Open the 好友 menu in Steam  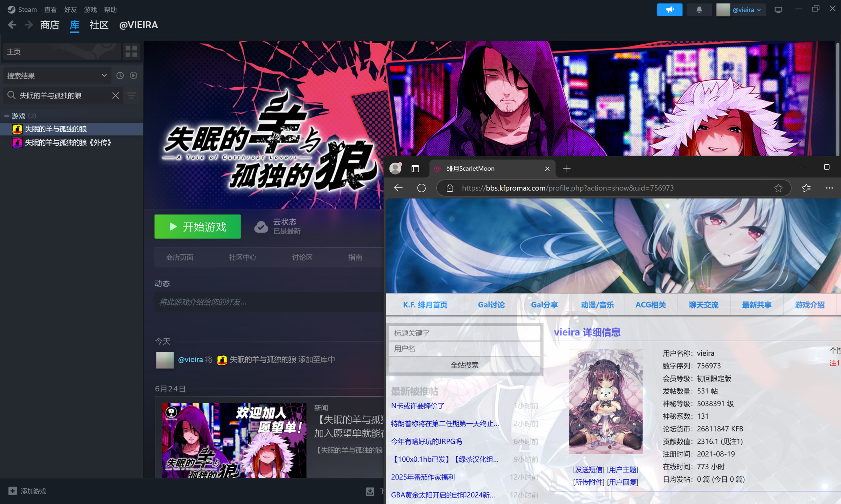pyautogui.click(x=70, y=10)
